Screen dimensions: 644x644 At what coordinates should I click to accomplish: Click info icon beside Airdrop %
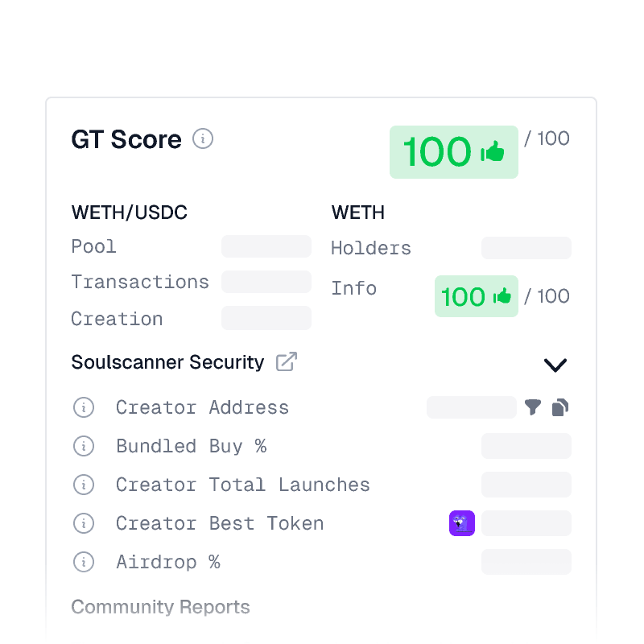84,562
